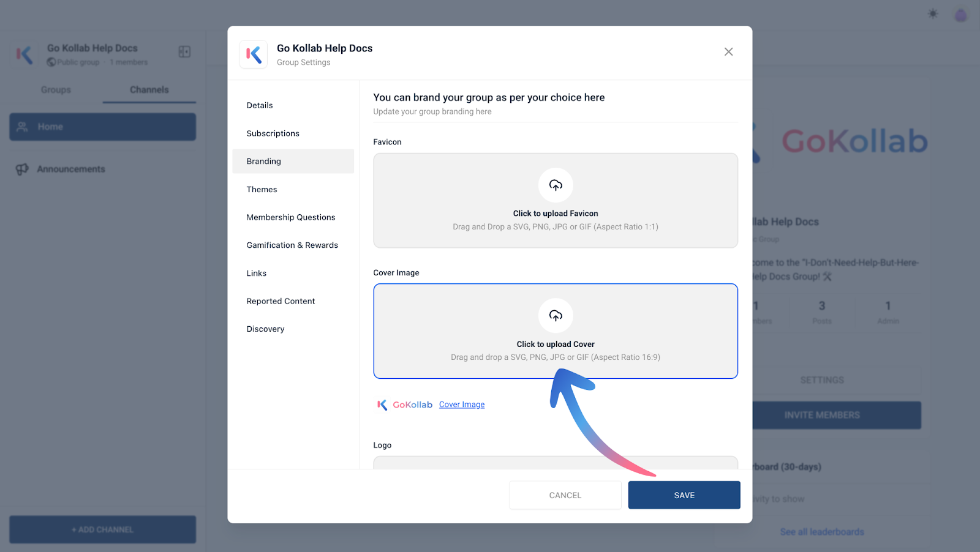Toggle the light/dark theme sun icon
Viewport: 980px width, 552px height.
tap(933, 13)
